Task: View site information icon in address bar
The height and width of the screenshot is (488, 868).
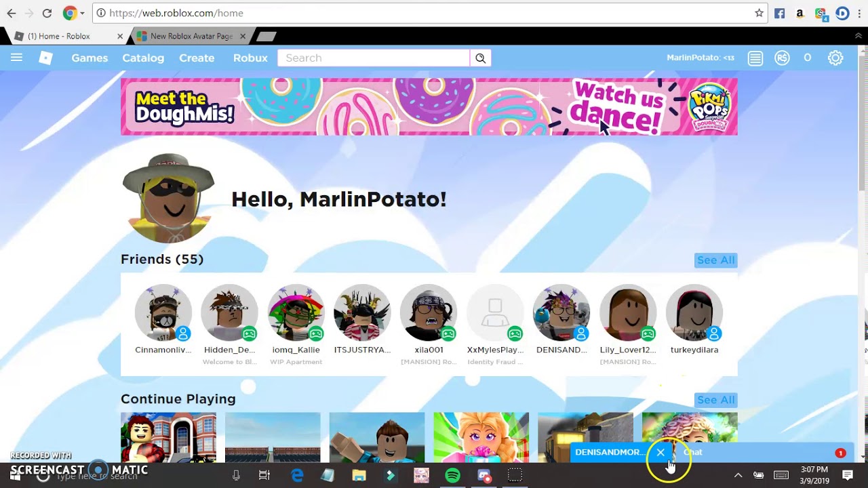Action: [101, 13]
